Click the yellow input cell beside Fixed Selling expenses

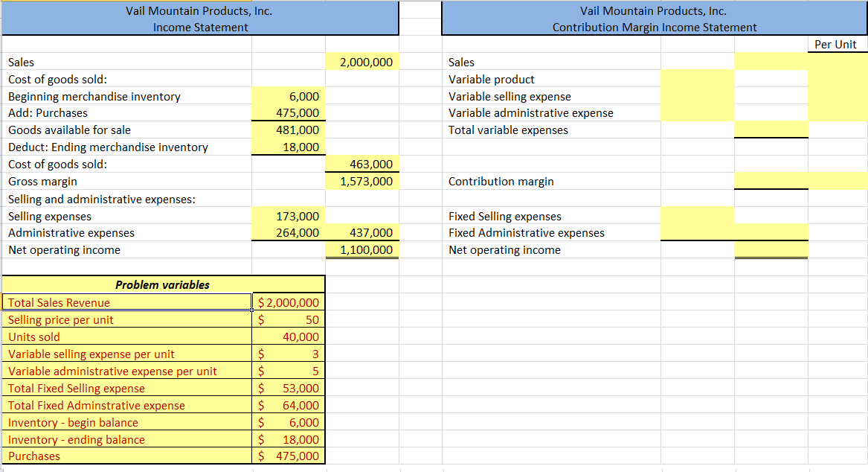pyautogui.click(x=698, y=216)
